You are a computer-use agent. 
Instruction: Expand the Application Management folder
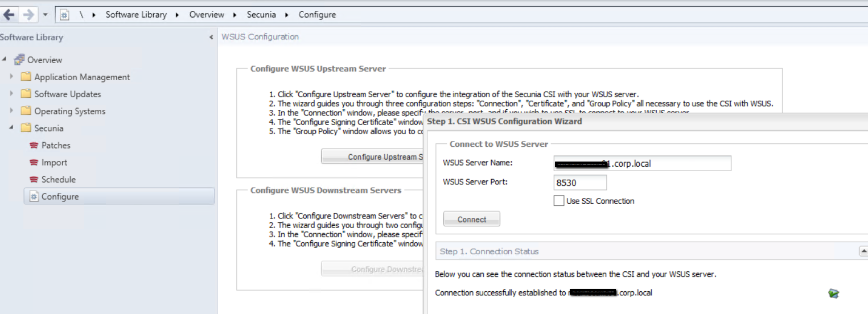click(11, 76)
